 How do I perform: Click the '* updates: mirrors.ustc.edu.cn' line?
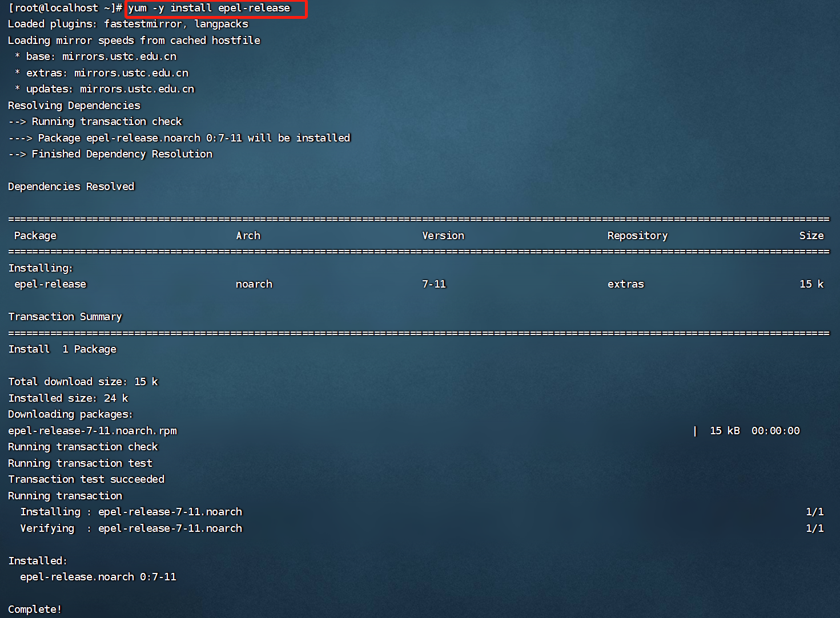105,89
